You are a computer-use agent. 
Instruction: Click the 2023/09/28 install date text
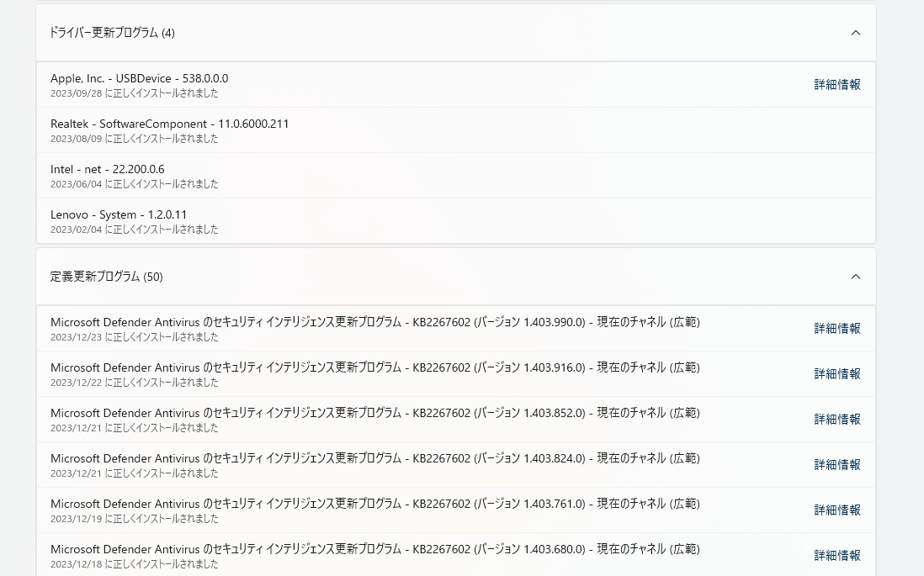point(135,93)
